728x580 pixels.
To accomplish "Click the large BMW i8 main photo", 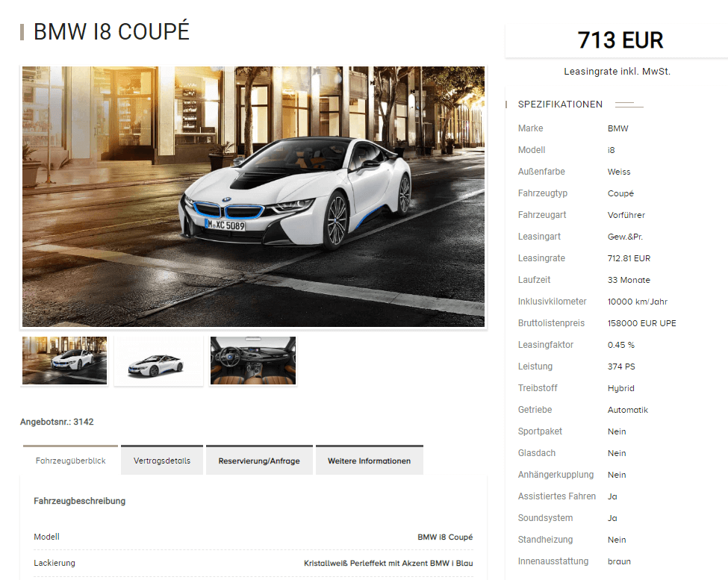I will coord(254,197).
